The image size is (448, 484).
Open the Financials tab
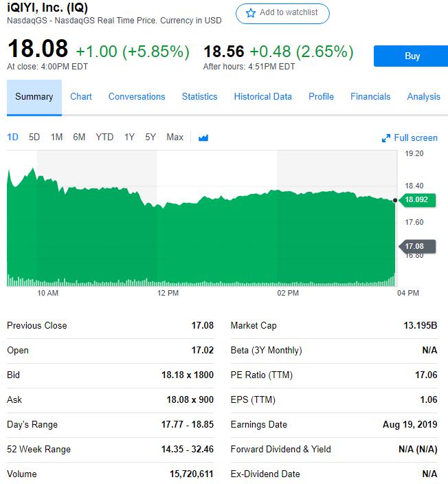pos(370,97)
